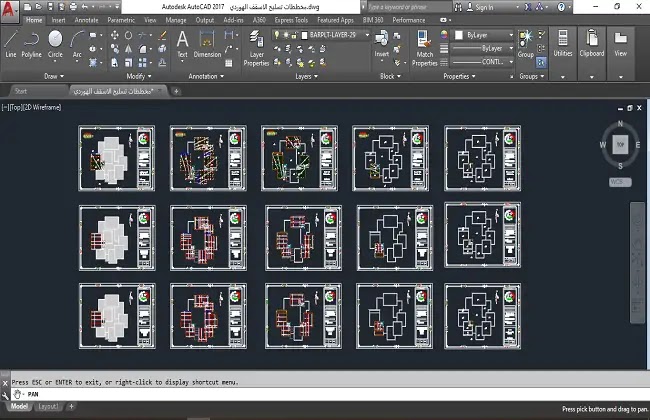Open the rectangular Array tool

[142, 63]
